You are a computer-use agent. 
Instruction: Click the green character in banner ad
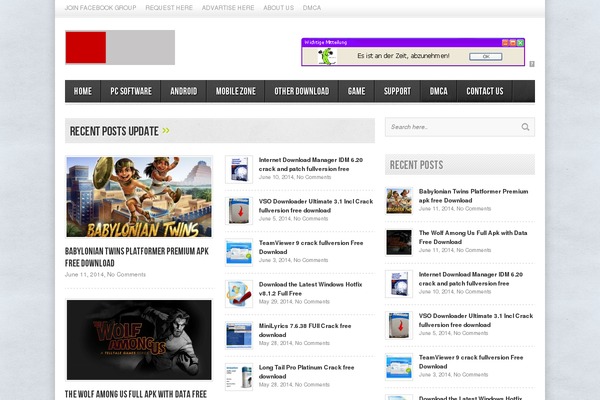[327, 57]
